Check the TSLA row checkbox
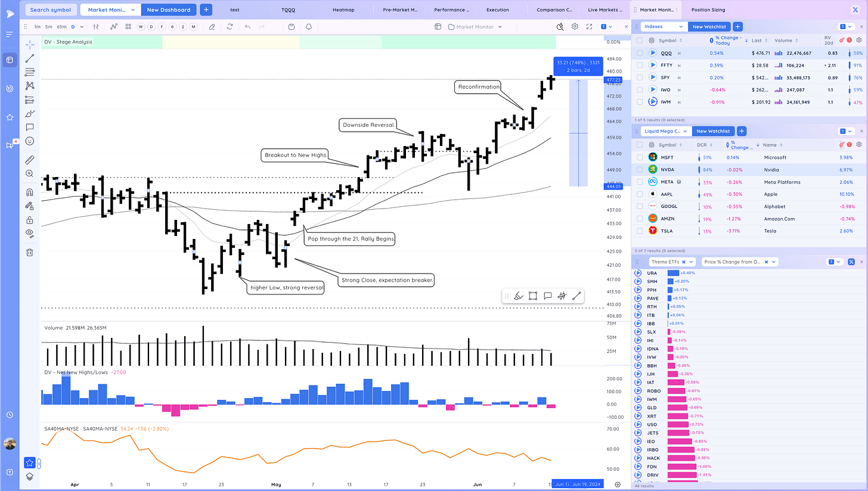 [x=640, y=231]
